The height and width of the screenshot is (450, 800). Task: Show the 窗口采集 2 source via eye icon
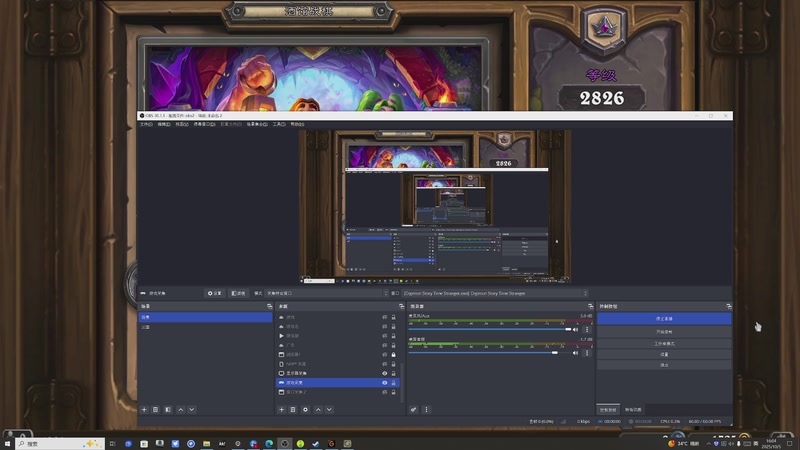coord(385,392)
